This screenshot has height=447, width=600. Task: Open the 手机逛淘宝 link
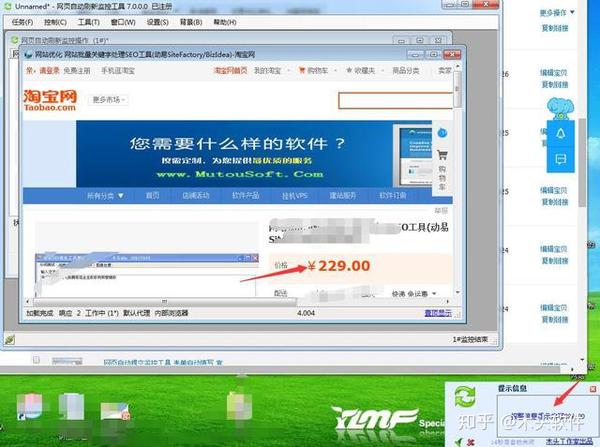point(118,70)
